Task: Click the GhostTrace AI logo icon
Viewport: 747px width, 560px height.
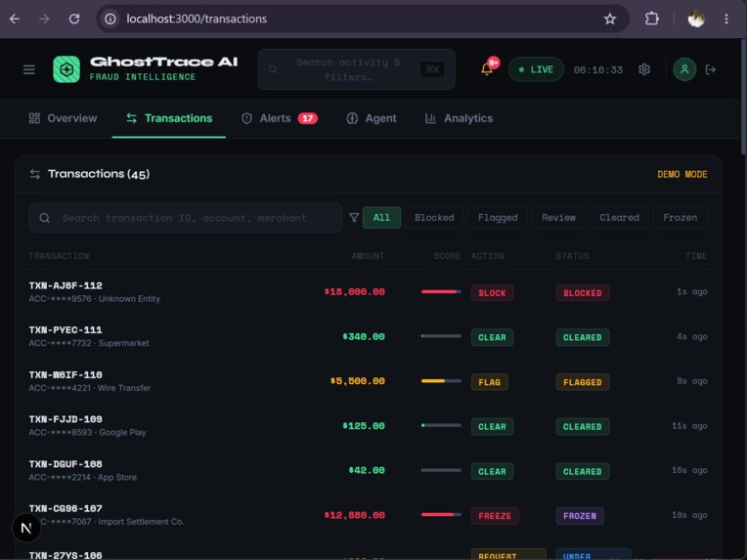Action: click(x=66, y=69)
